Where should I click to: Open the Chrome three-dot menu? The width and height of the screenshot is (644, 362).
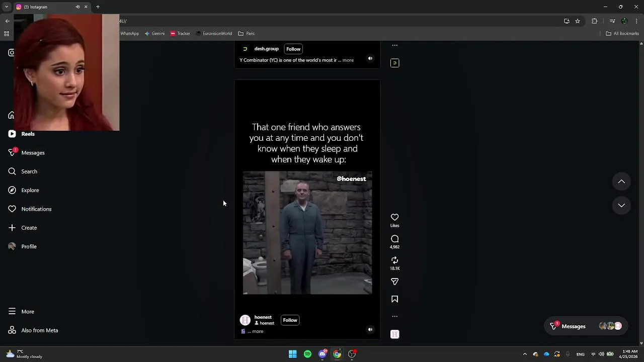click(636, 21)
